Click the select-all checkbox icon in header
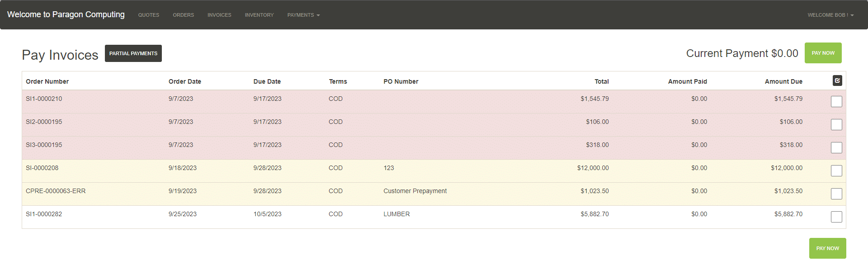Viewport: 868px width, 270px height. tap(837, 81)
